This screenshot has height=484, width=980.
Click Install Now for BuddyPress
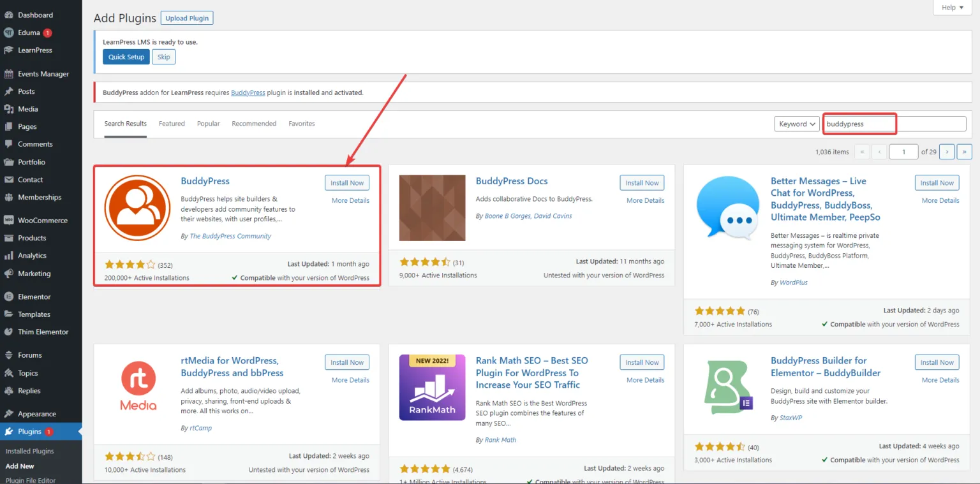coord(347,183)
